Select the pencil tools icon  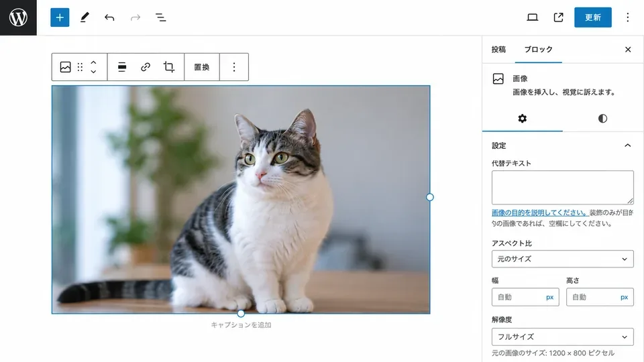coord(85,17)
